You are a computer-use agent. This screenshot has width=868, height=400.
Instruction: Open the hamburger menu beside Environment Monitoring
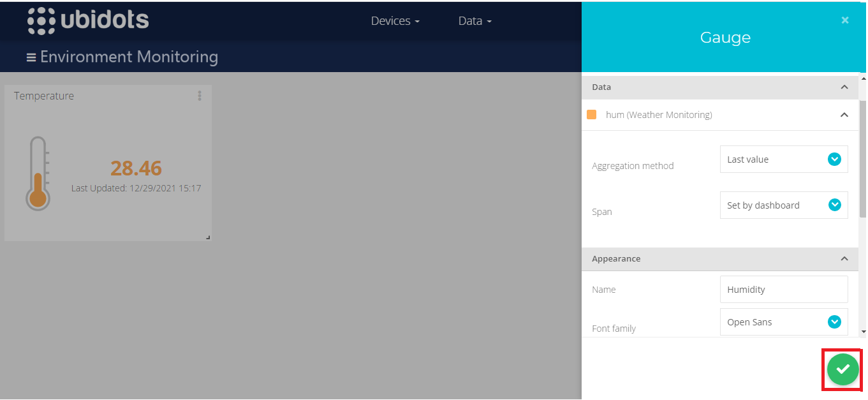[x=31, y=57]
